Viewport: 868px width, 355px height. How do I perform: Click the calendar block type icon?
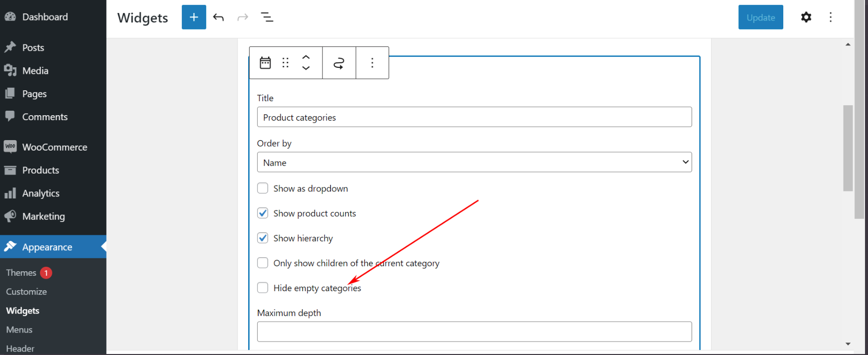point(265,63)
